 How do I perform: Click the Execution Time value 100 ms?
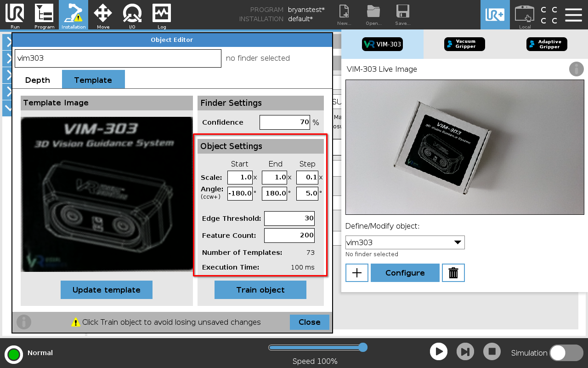[x=303, y=267]
